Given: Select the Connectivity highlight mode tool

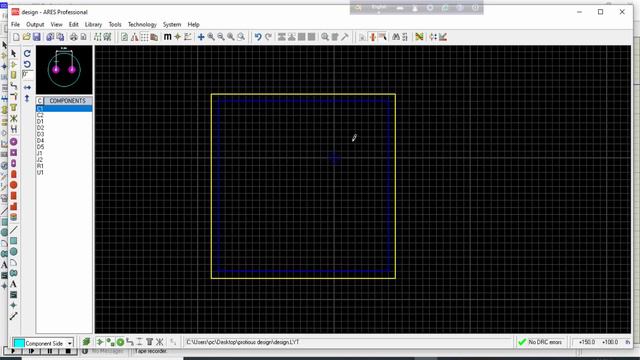Looking at the screenshot, I should pyautogui.click(x=13, y=129).
